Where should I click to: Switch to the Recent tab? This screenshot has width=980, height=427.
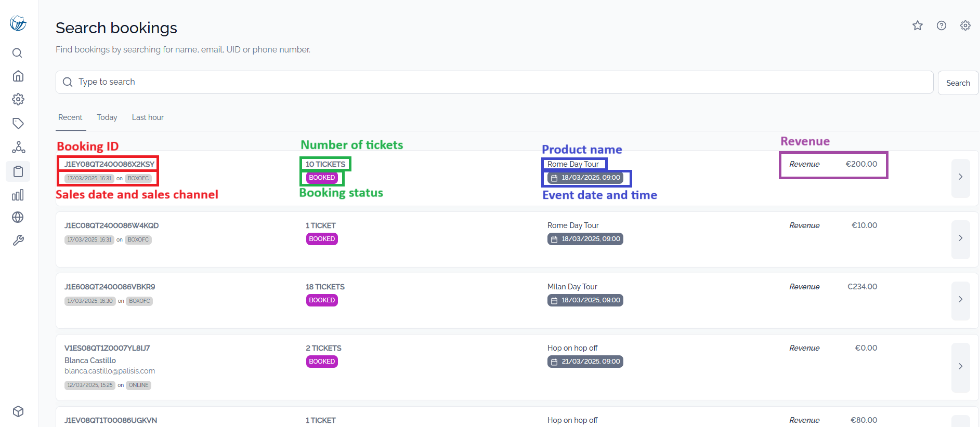tap(70, 117)
